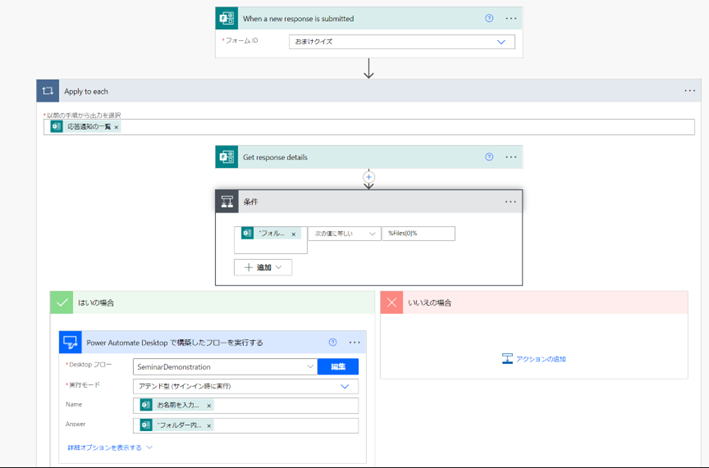Click the %Files[0]% value field
This screenshot has height=468, width=709.
[x=418, y=234]
